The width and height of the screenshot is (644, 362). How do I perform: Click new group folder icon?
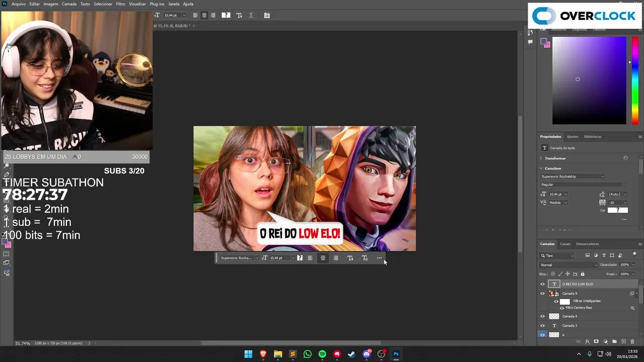614,342
